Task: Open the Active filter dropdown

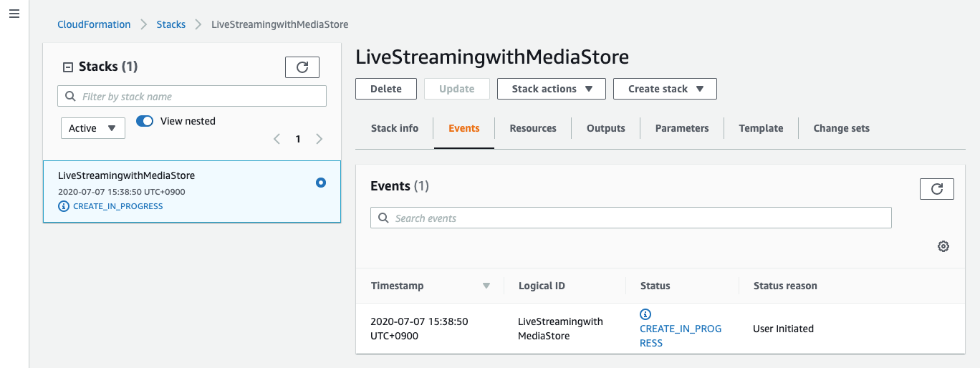Action: 93,128
